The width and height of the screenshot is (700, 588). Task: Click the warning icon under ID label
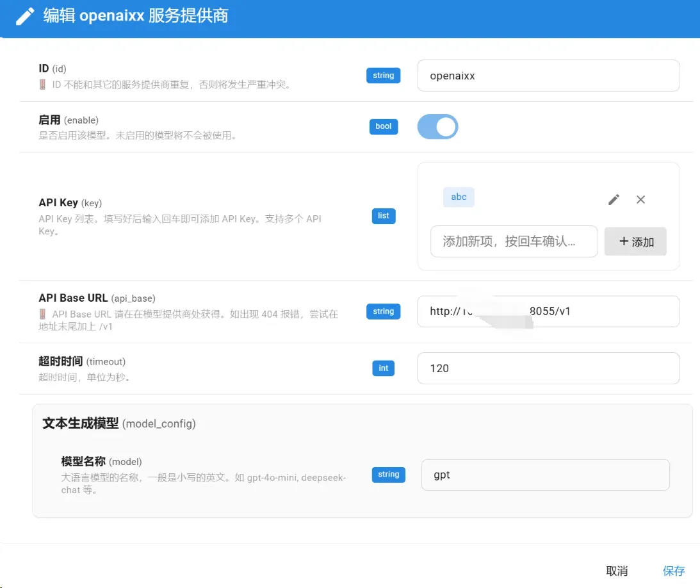pyautogui.click(x=42, y=85)
